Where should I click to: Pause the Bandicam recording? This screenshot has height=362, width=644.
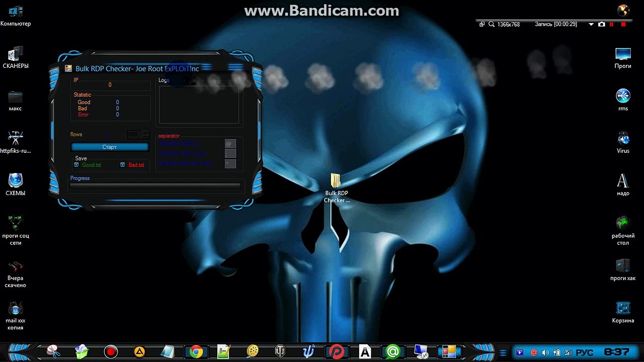click(x=612, y=24)
